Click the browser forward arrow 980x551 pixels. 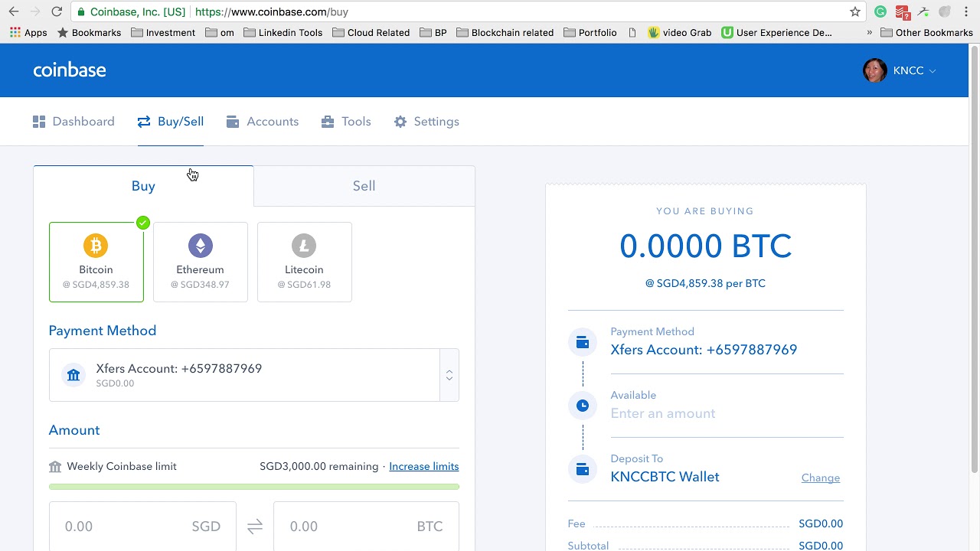[x=34, y=11]
